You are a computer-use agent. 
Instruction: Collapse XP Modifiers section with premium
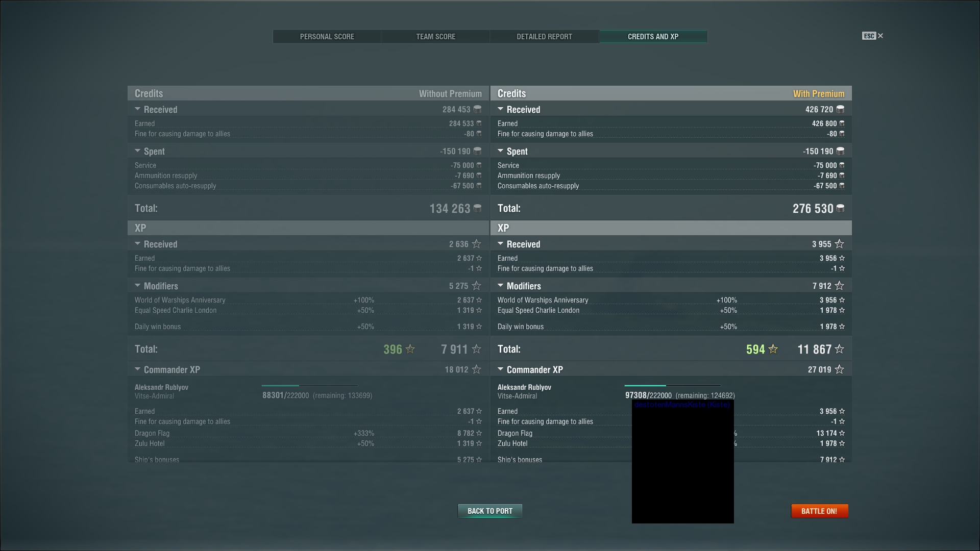coord(500,286)
